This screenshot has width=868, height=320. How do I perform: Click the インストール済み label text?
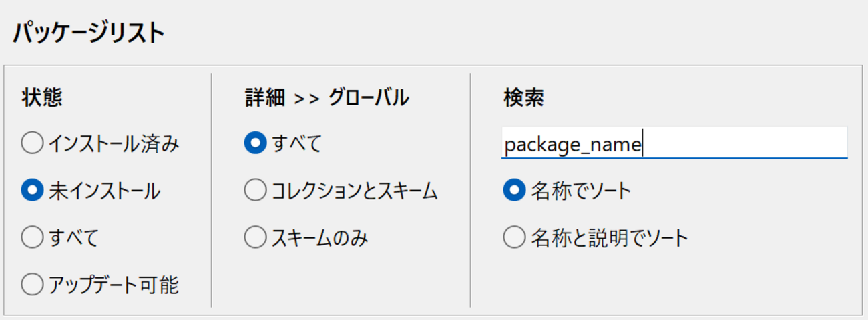tap(114, 143)
